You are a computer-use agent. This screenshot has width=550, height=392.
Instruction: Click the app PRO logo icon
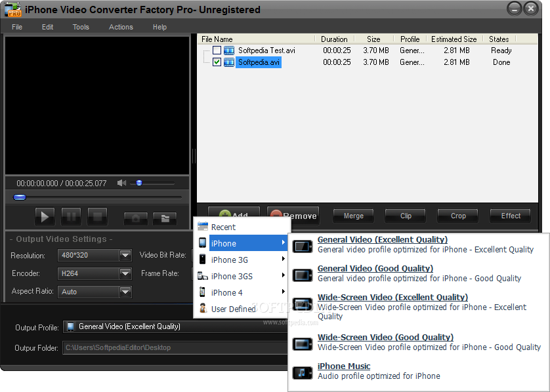(x=12, y=9)
